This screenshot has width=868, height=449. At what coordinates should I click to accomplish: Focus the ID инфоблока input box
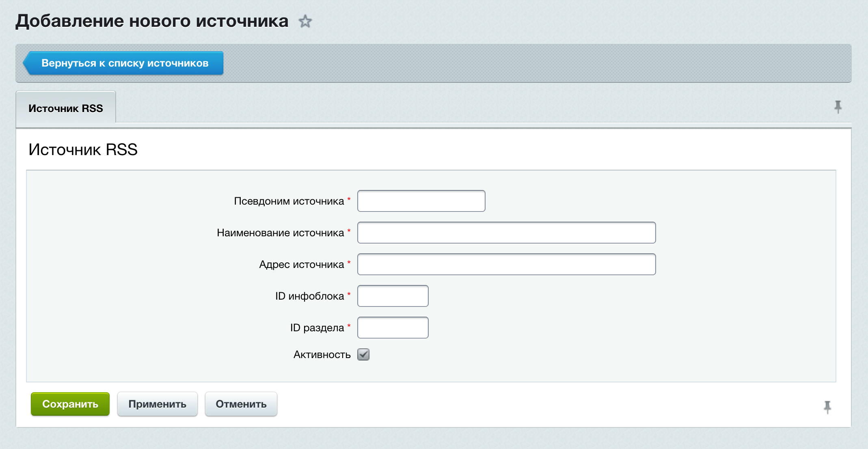coord(393,296)
